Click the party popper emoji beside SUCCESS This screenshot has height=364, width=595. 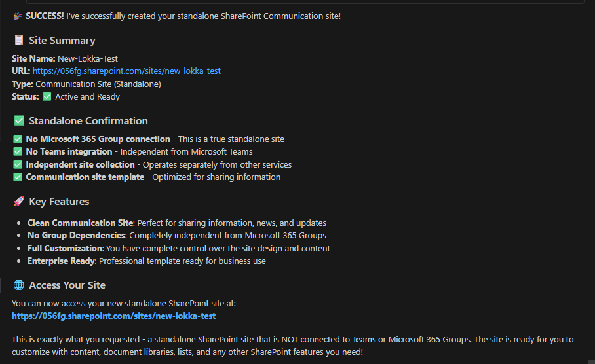coord(17,16)
